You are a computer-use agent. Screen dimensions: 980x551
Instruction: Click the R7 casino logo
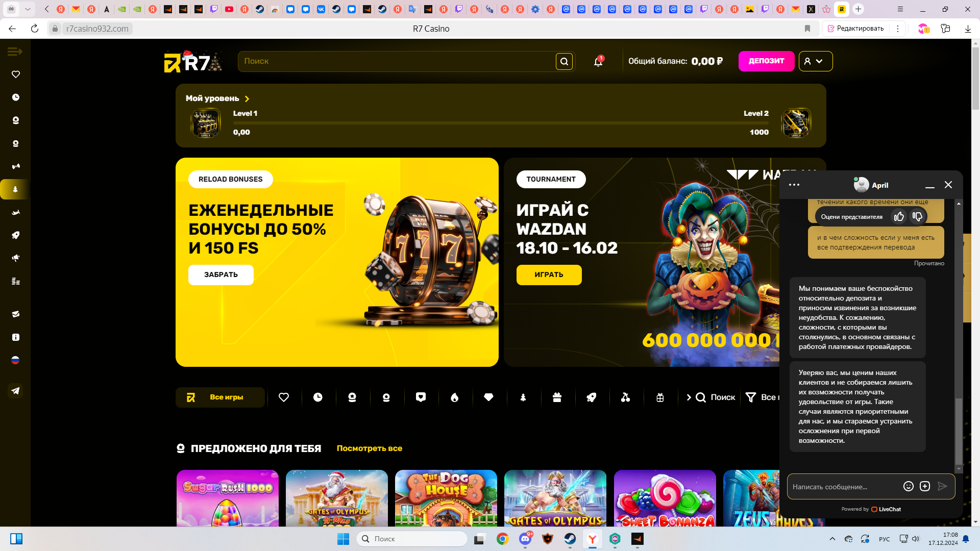[193, 62]
